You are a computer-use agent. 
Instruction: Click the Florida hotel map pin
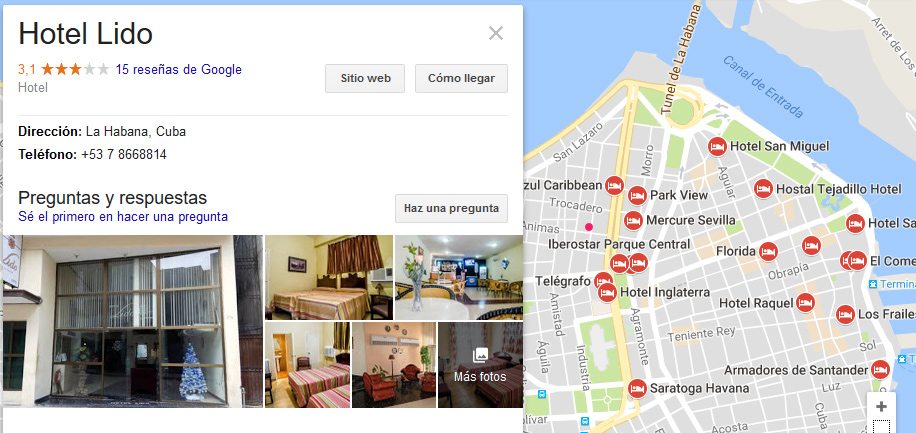[x=768, y=252]
